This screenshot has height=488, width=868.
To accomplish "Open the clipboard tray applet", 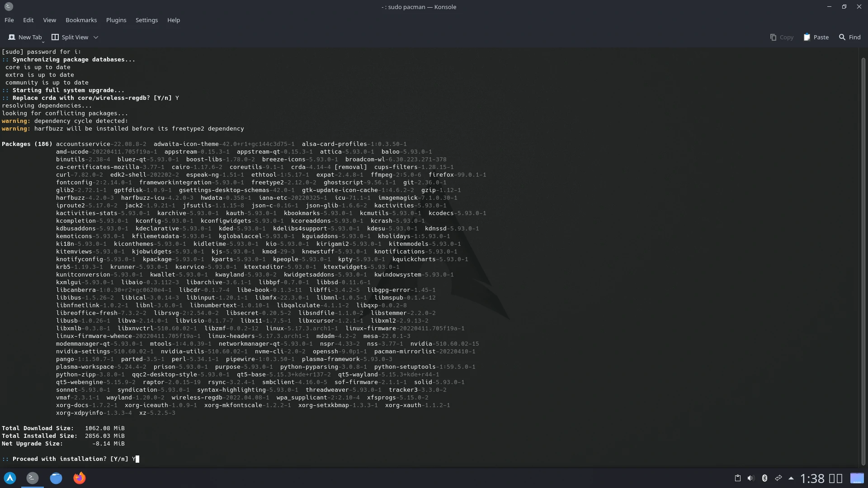I will pos(737,478).
